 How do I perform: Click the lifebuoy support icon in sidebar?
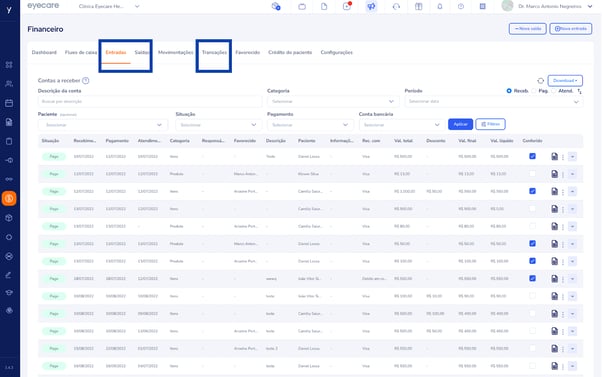coord(9,256)
